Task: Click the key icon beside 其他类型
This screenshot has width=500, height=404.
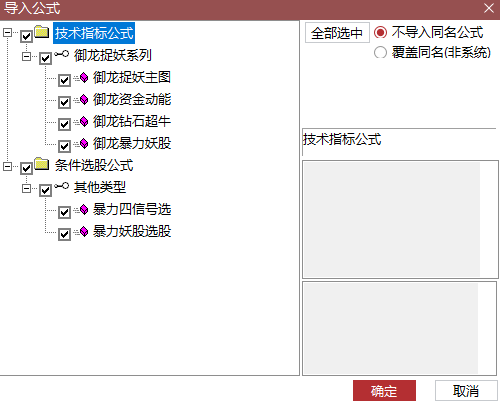Action: tap(62, 186)
